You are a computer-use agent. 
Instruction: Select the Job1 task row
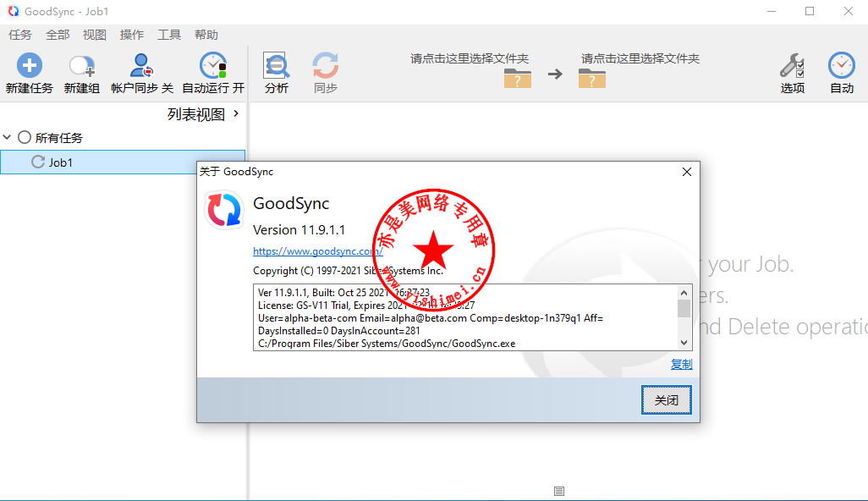(123, 162)
